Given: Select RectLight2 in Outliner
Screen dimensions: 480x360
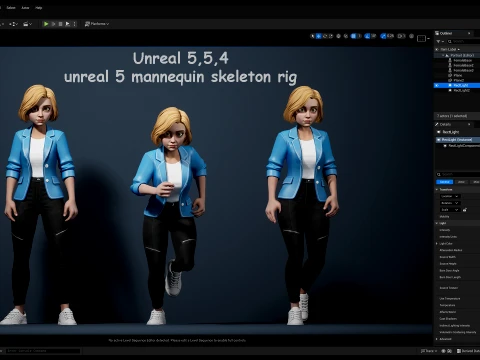Looking at the screenshot, I should pyautogui.click(x=461, y=90).
